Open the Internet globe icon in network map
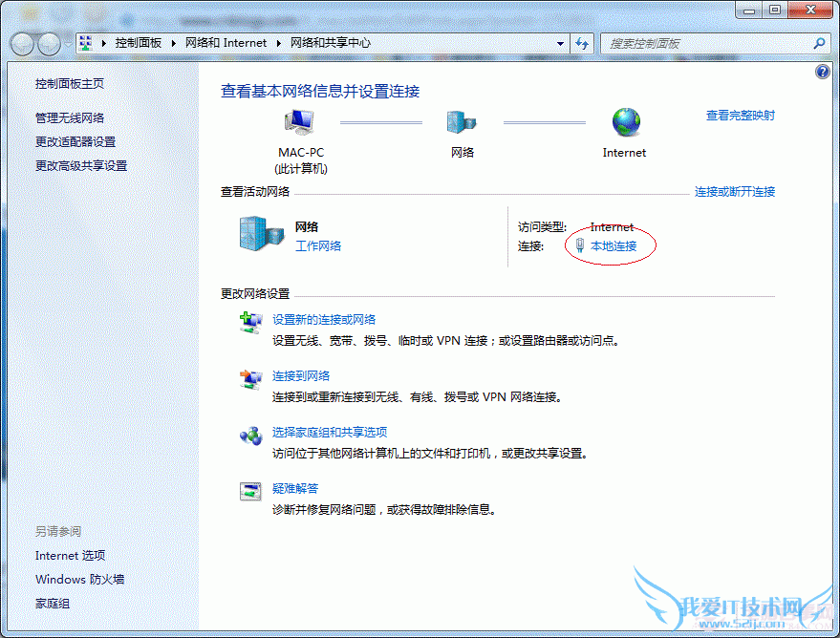 [x=624, y=122]
